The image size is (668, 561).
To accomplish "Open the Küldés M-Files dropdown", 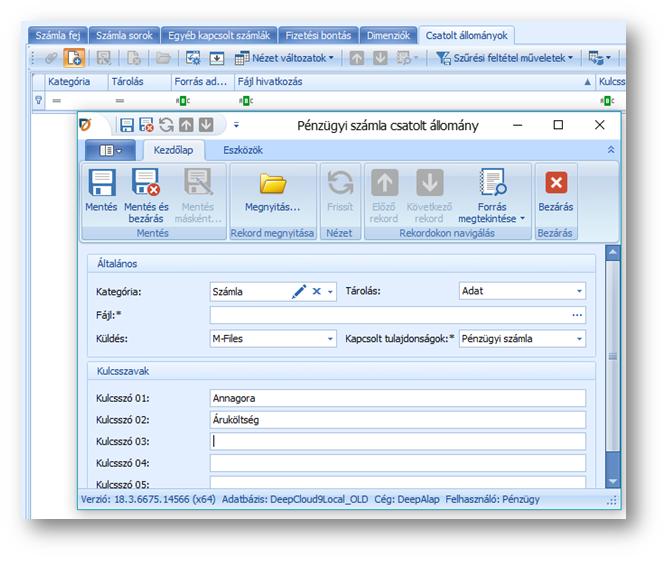I will (331, 339).
